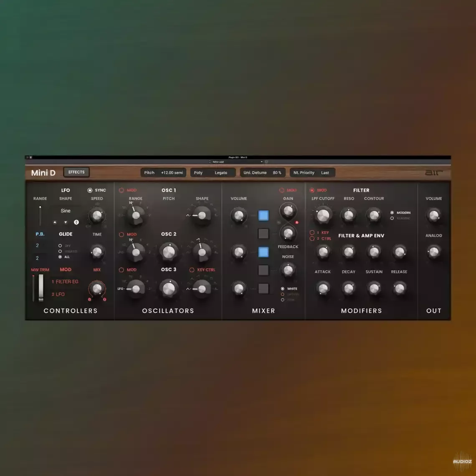Click the FEEDBACK knob

click(288, 233)
